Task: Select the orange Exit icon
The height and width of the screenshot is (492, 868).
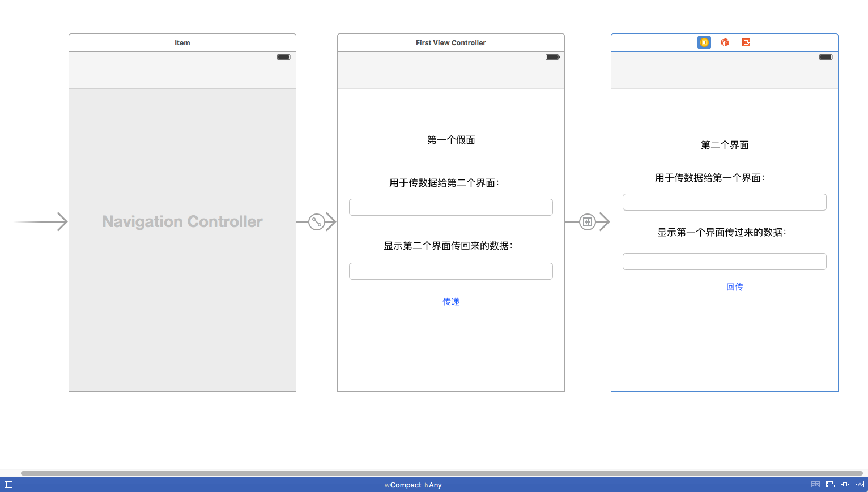Action: pos(746,42)
